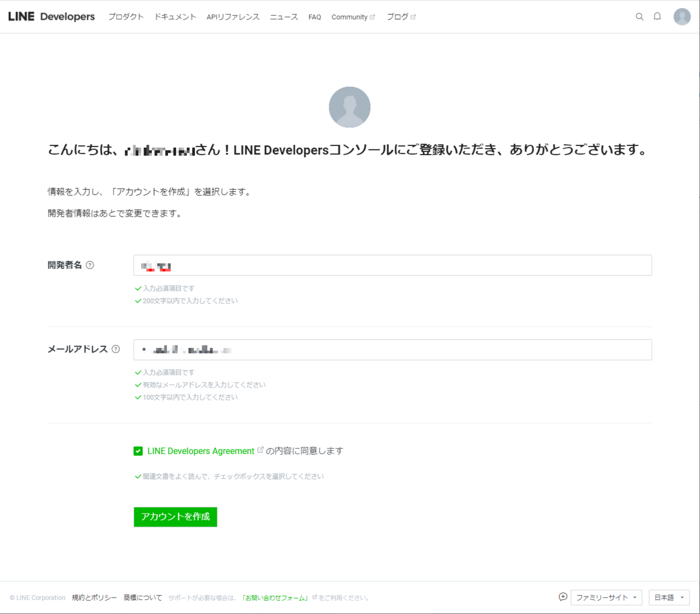700x614 pixels.
Task: Click the © LINE Corporation text
Action: (37, 598)
